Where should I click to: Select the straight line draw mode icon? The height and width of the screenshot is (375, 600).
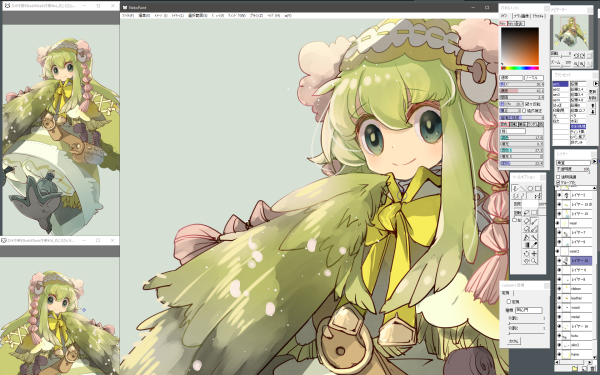click(523, 188)
